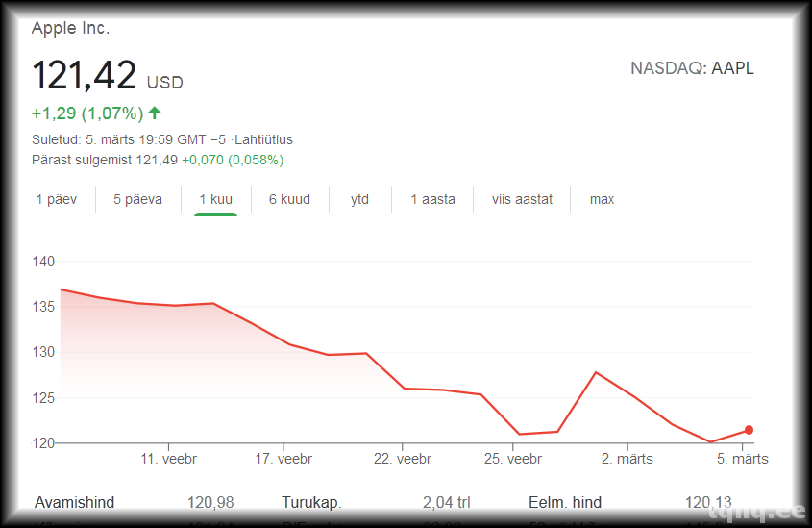Click the "Eelm. hind" row label

pos(565,503)
